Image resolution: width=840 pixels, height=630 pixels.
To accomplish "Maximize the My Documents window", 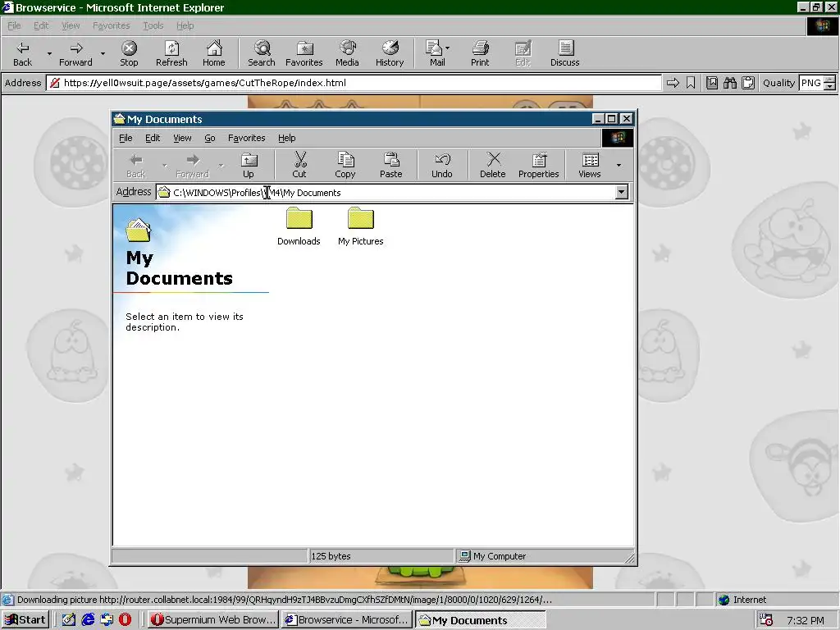I will click(611, 118).
